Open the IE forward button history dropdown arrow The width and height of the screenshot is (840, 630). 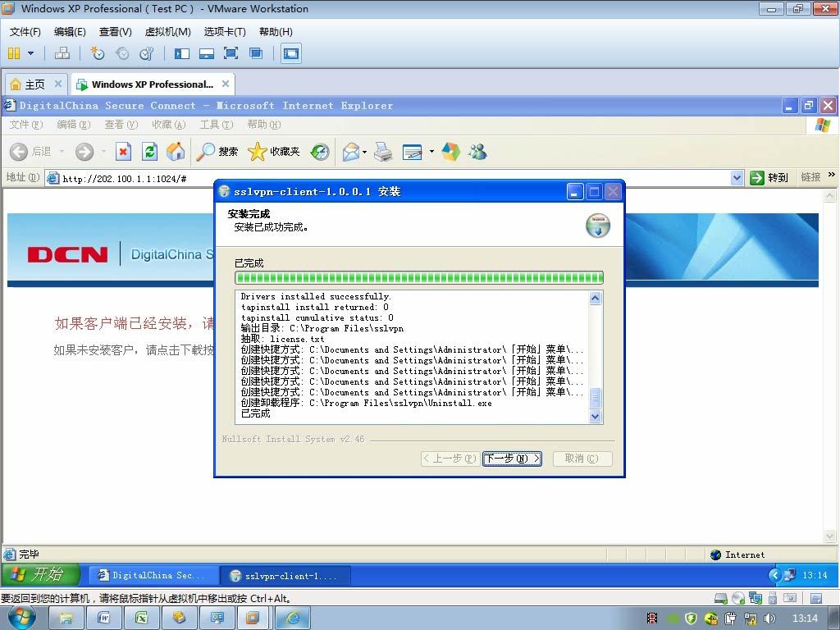point(103,152)
